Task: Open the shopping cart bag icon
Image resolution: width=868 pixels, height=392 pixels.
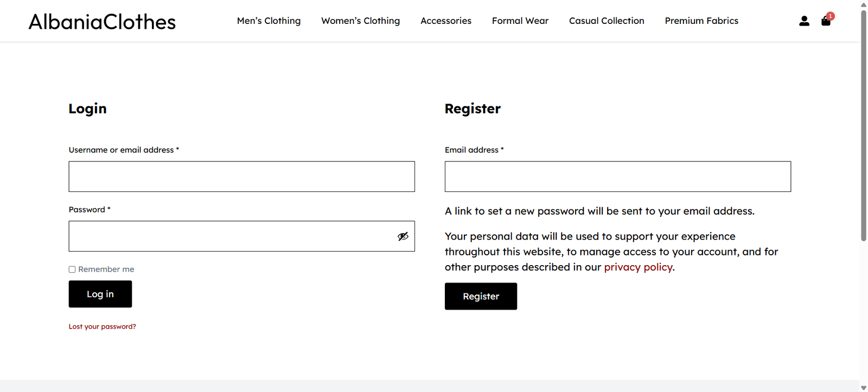Action: pyautogui.click(x=826, y=21)
